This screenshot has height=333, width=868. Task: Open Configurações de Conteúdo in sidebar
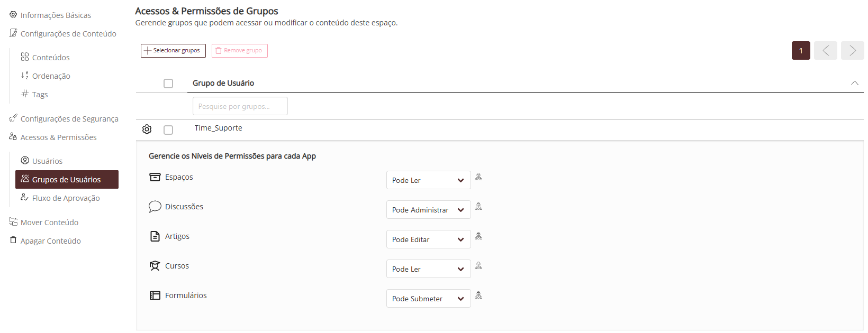click(x=68, y=34)
